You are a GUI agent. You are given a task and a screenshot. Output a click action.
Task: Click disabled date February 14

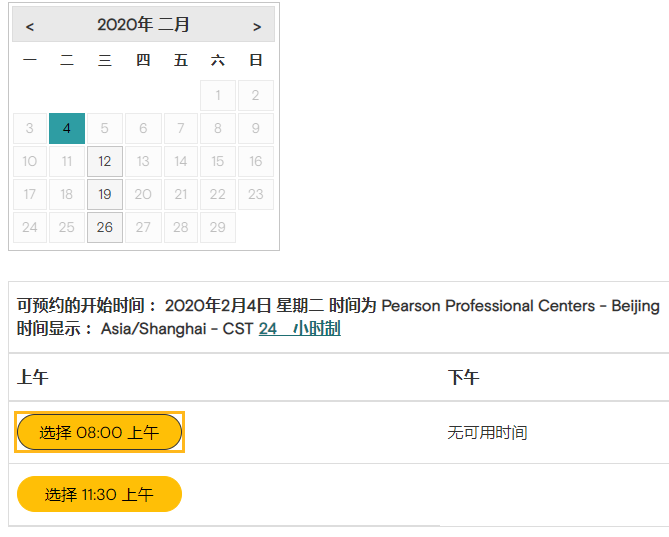coord(180,161)
